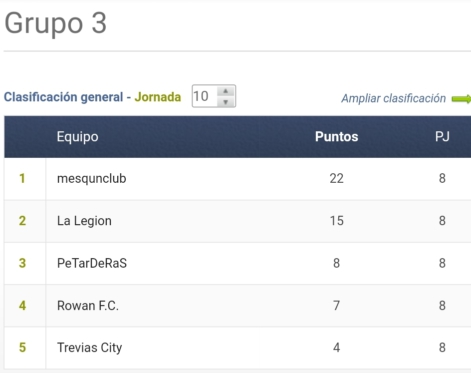The image size is (471, 373).
Task: Click the Jornada number field showing 10
Action: pos(205,96)
